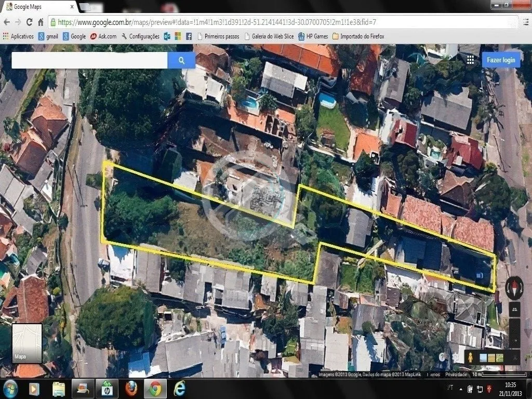Open the Google apps grid icon

pos(470,60)
